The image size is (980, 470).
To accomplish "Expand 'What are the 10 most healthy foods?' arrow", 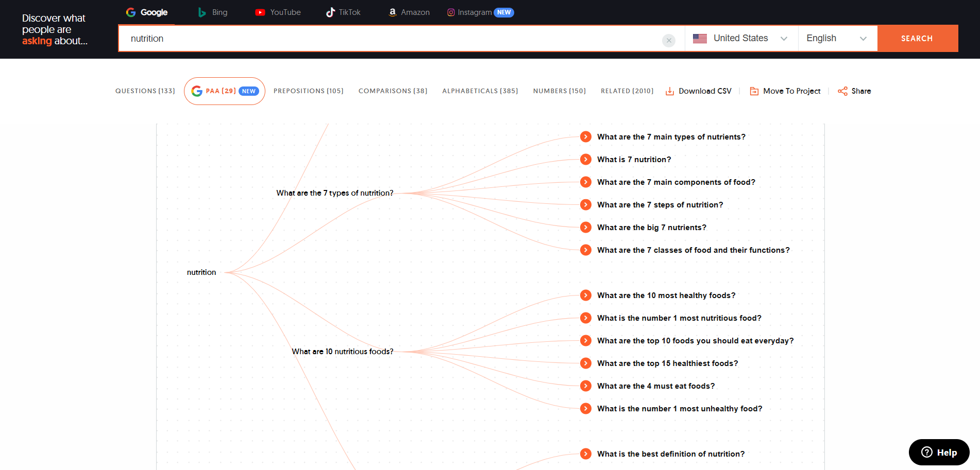I will [586, 295].
